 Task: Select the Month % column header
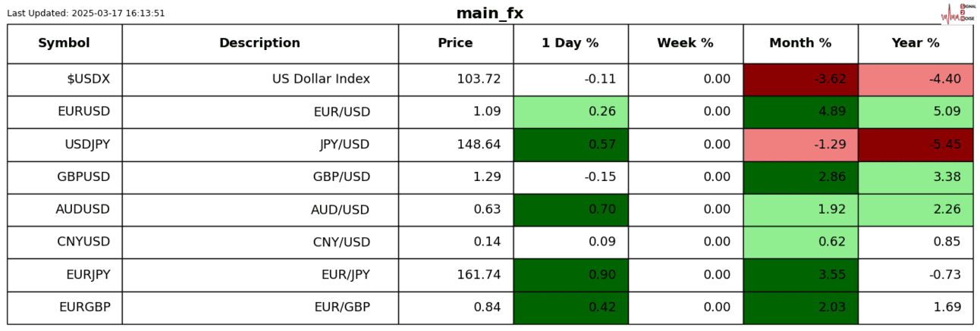coord(800,44)
